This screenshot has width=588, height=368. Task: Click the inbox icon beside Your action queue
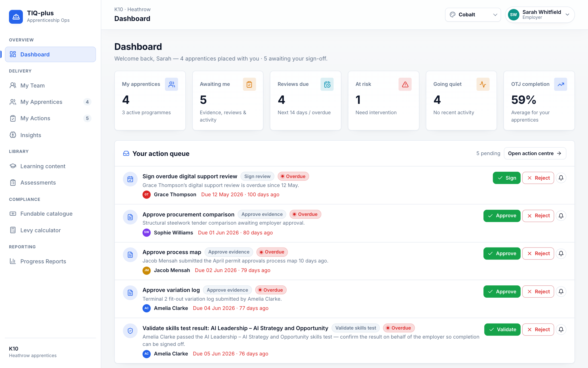(126, 153)
